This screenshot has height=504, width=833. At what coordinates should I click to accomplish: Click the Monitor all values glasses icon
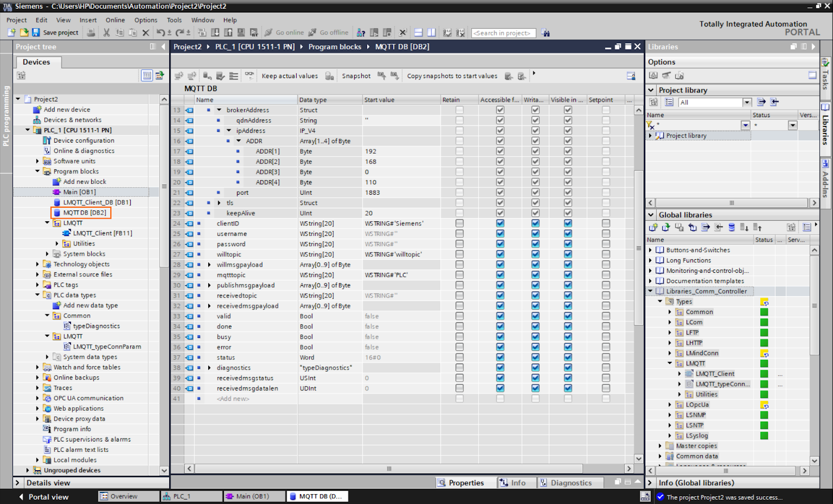pyautogui.click(x=249, y=75)
